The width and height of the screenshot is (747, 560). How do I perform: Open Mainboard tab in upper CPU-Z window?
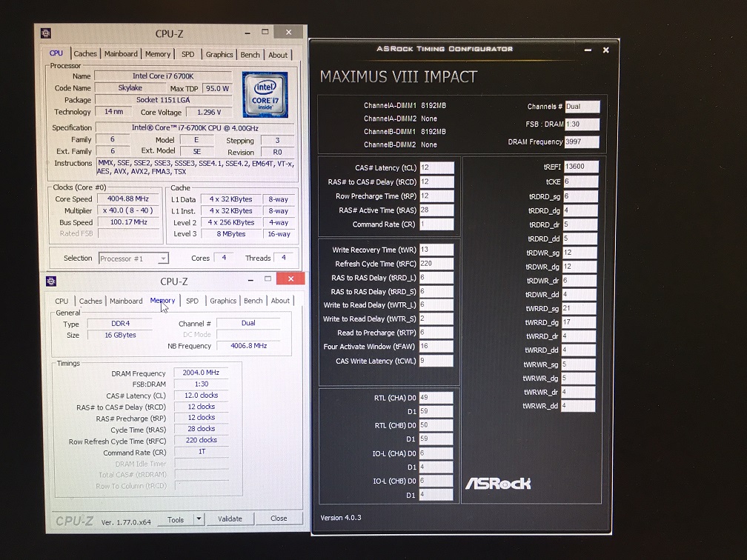click(x=121, y=54)
